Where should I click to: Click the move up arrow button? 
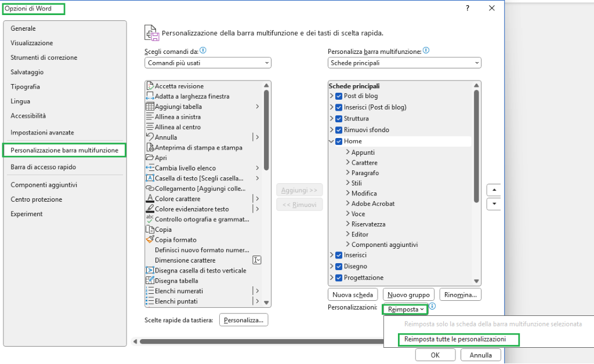(494, 190)
